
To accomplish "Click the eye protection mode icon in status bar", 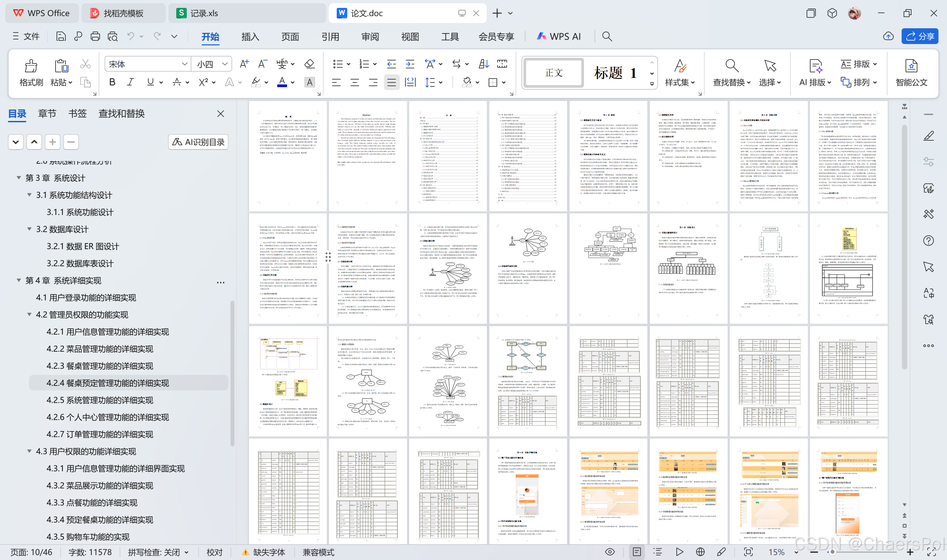I will [610, 552].
